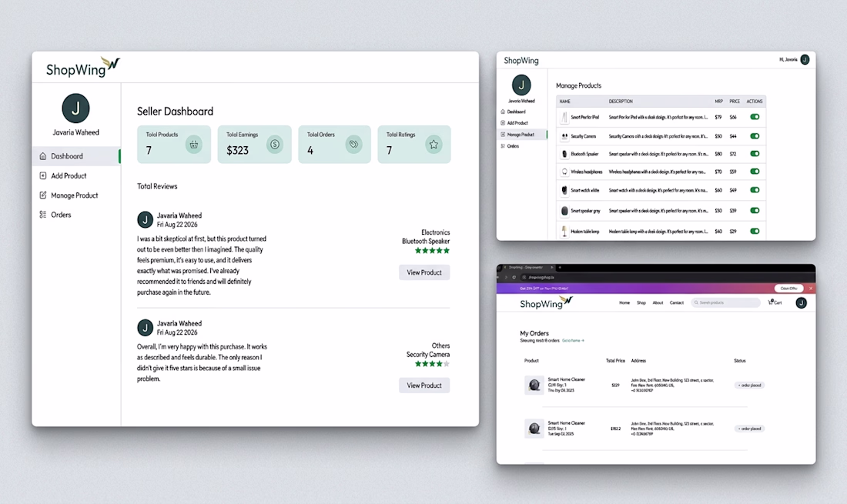Click the reviewer avatar on the Bluetooth Speaker review
The height and width of the screenshot is (504, 847).
145,219
